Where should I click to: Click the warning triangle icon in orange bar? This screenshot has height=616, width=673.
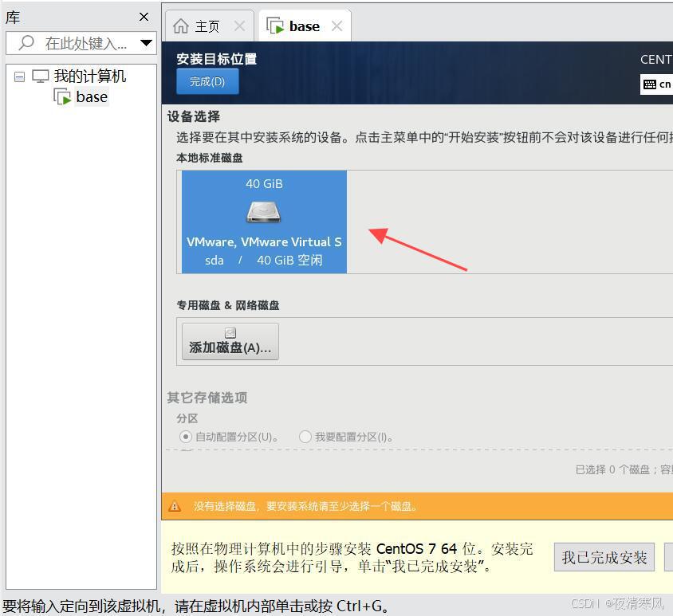coord(175,506)
